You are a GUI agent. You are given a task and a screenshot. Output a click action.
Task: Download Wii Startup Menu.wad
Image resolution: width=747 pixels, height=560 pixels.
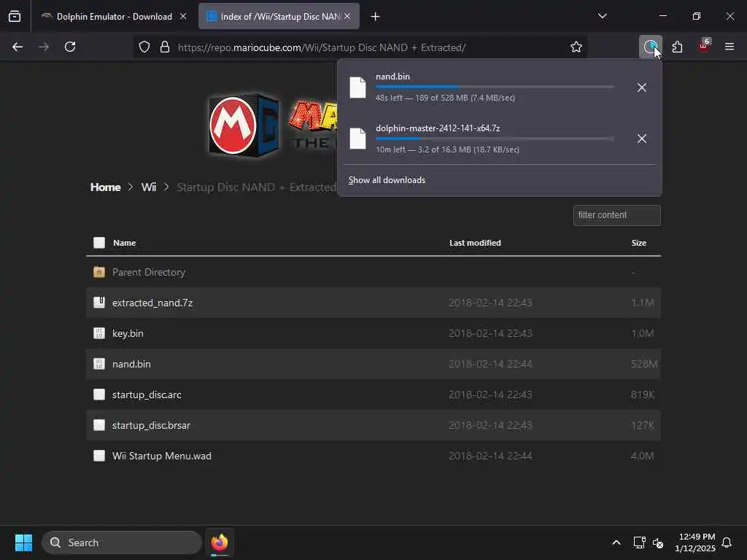161,456
